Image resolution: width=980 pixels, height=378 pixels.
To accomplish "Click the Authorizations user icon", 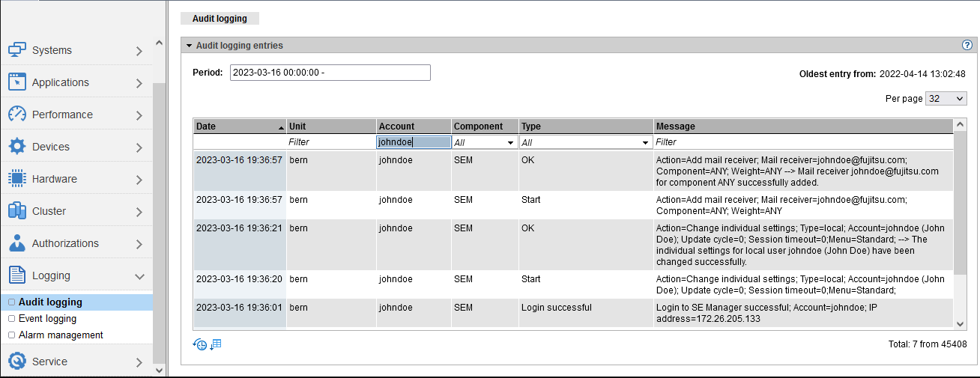I will coord(17,243).
